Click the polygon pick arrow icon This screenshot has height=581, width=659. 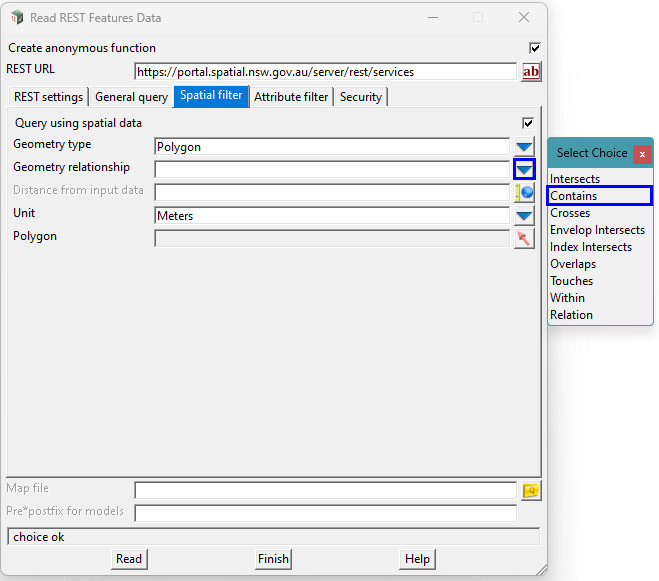[524, 238]
